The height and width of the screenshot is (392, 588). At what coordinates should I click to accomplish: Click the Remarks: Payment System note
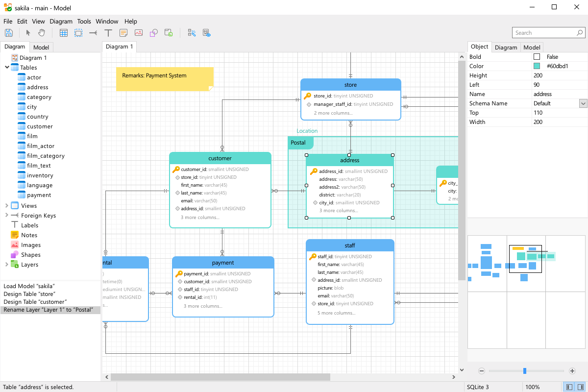tap(165, 79)
